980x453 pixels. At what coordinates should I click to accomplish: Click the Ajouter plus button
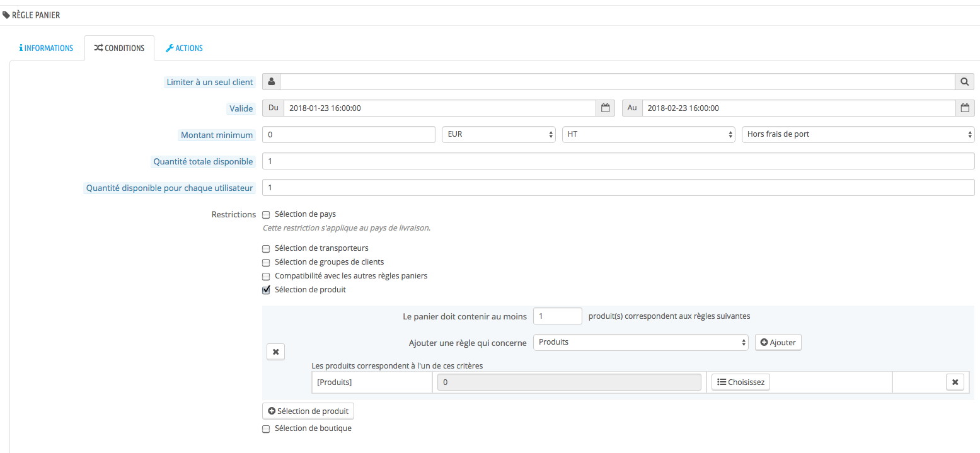(x=778, y=342)
